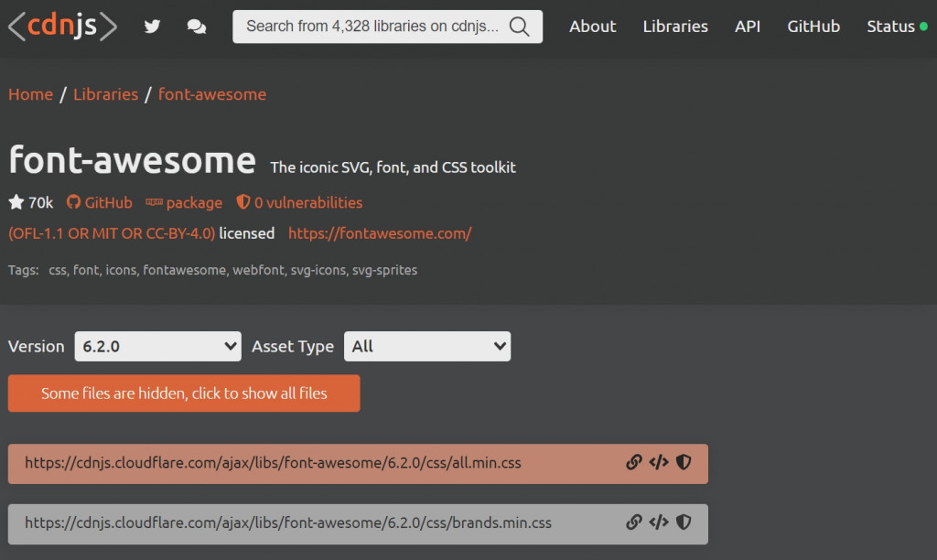Click the font-awesome breadcrumb
The image size is (937, 560).
212,94
